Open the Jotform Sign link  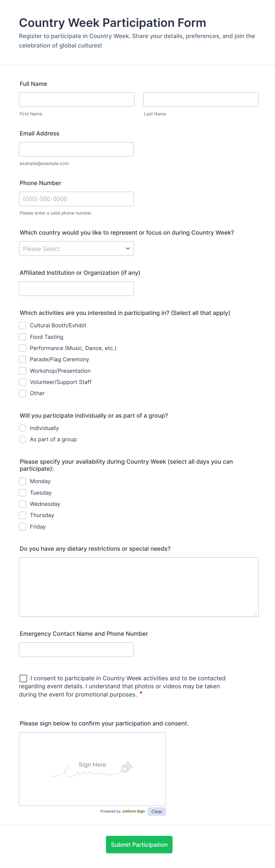click(x=133, y=811)
